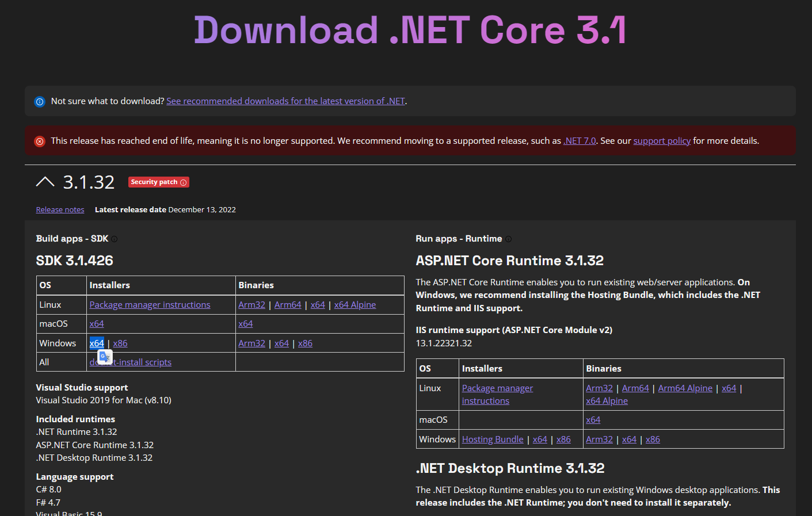The height and width of the screenshot is (516, 812).
Task: Download SDK Windows Arm32 binaries
Action: (251, 343)
